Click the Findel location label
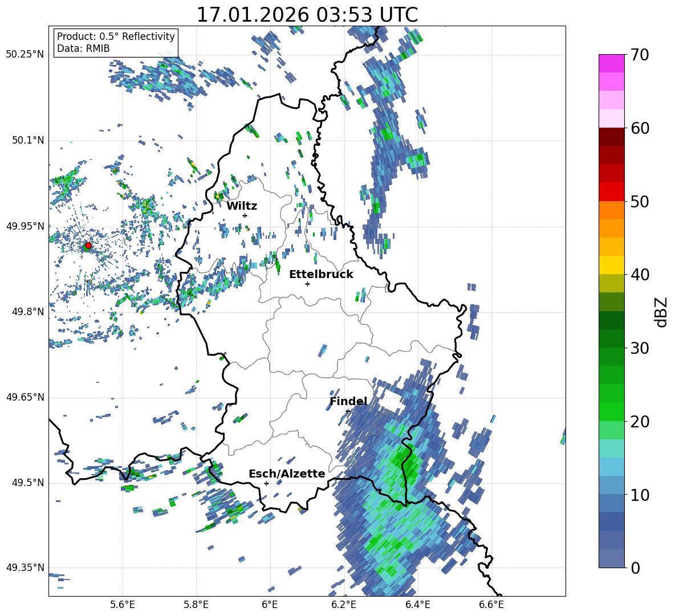This screenshot has width=675, height=616. coord(348,401)
